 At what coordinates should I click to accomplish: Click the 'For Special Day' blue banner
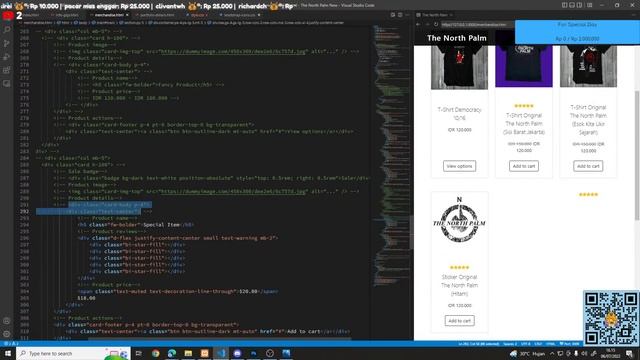(577, 32)
